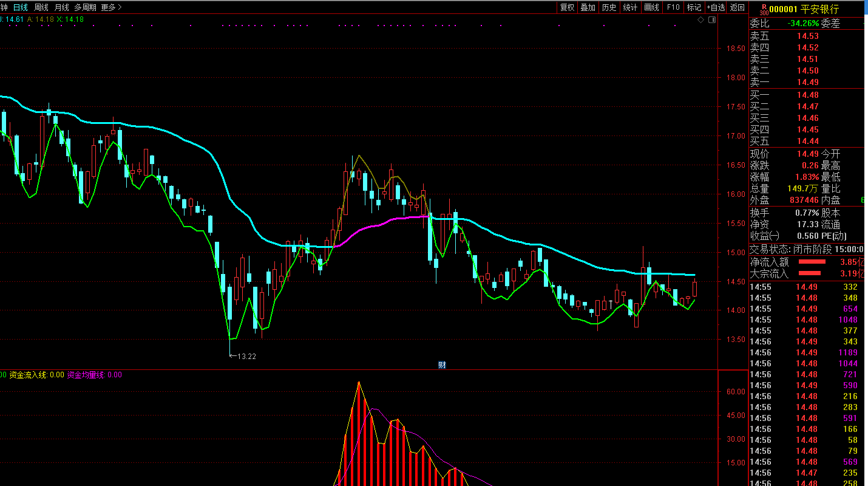Click the 财 financial marker on the chart
The height and width of the screenshot is (486, 868).
coord(442,364)
